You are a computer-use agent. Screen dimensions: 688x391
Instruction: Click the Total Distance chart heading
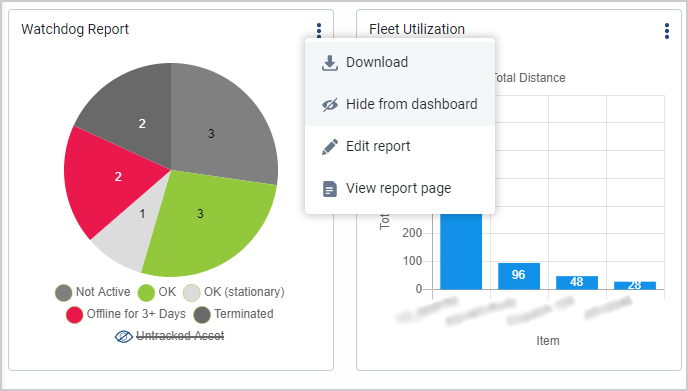pyautogui.click(x=530, y=78)
